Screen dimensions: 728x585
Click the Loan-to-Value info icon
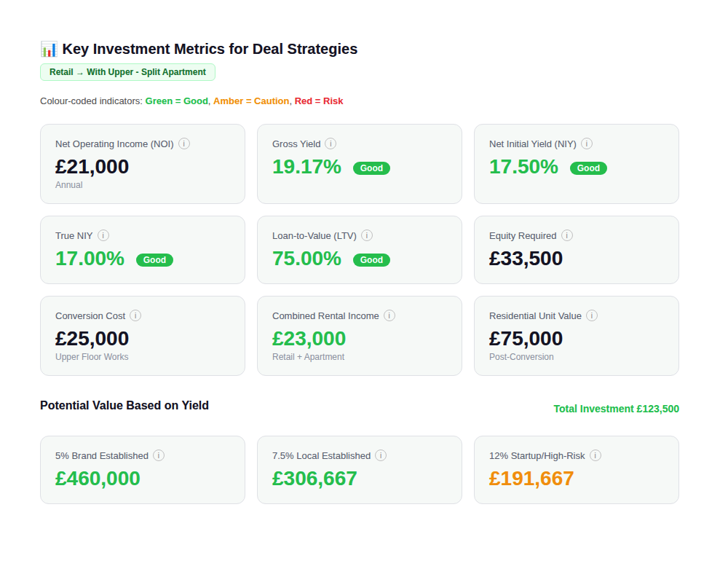click(368, 235)
